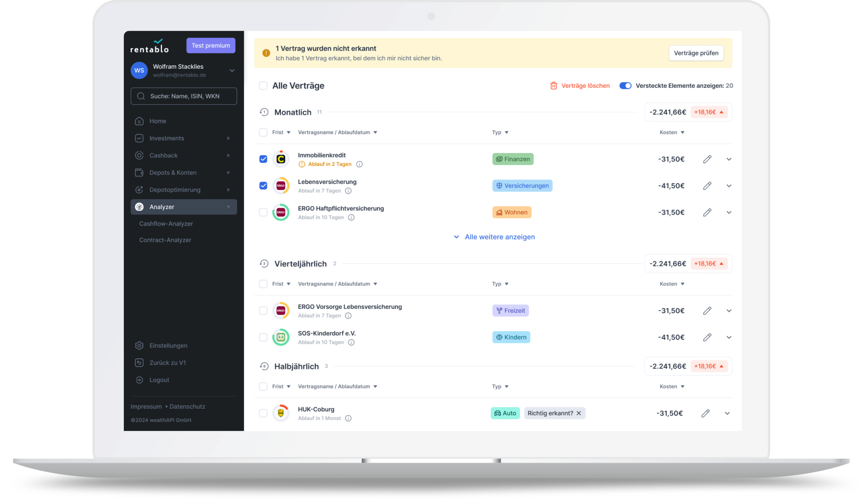Check the ERGO Vorsorge Lebensversicherung checkbox
868x502 pixels.
263,311
